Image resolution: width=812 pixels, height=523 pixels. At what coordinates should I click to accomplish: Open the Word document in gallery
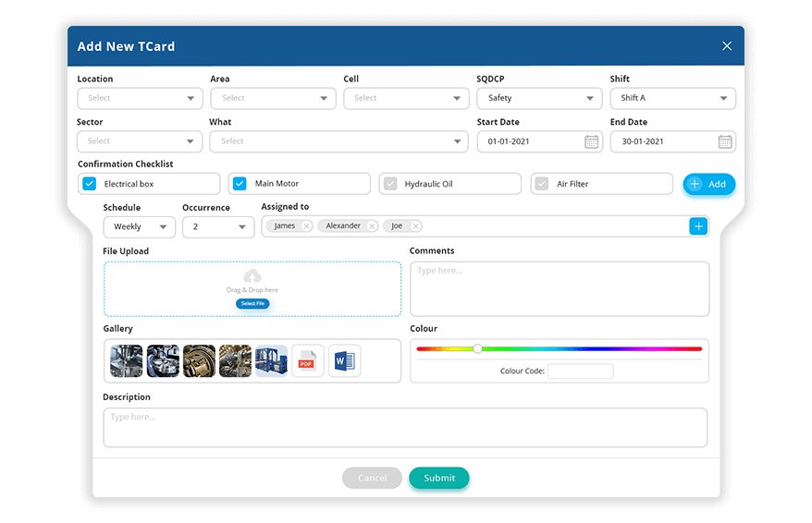pos(344,361)
